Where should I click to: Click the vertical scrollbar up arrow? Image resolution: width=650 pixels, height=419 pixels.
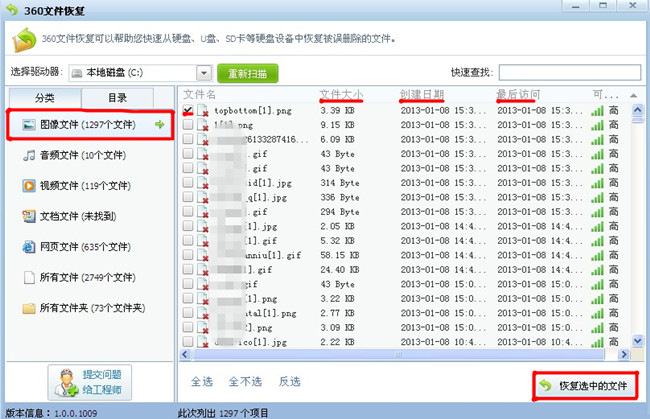638,110
